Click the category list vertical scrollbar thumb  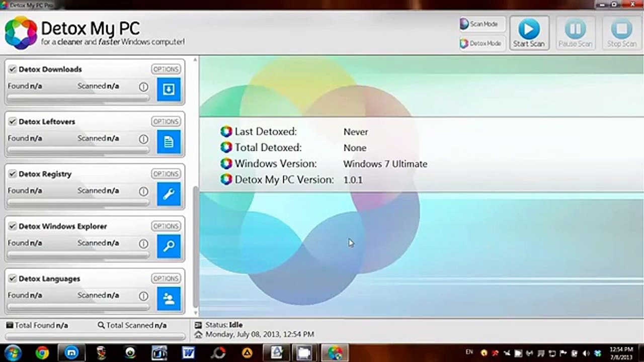click(x=196, y=247)
